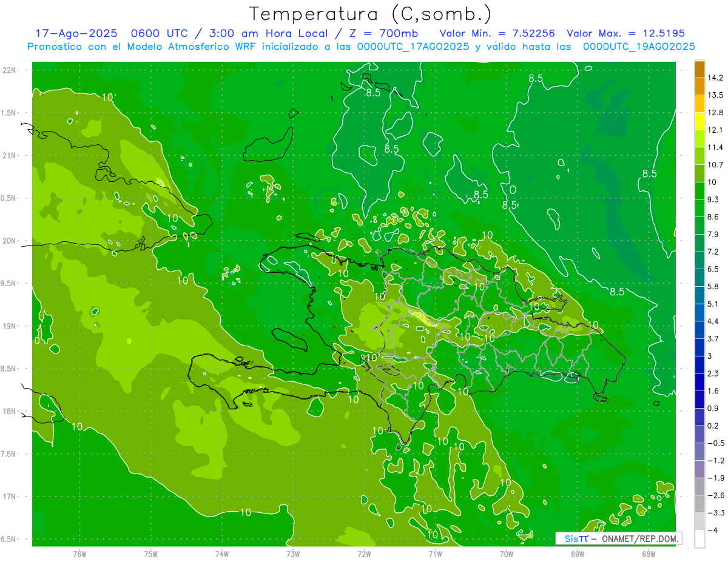Click the 76W longitude axis label

pos(79,554)
